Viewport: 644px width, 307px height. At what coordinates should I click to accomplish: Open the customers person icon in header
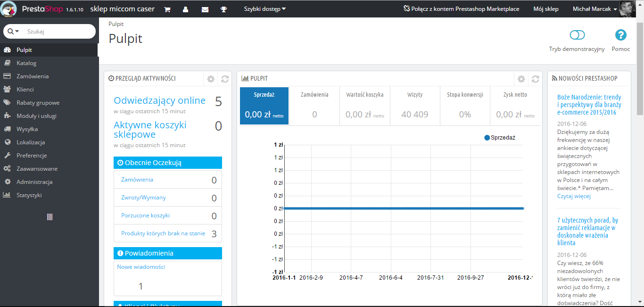[x=186, y=9]
